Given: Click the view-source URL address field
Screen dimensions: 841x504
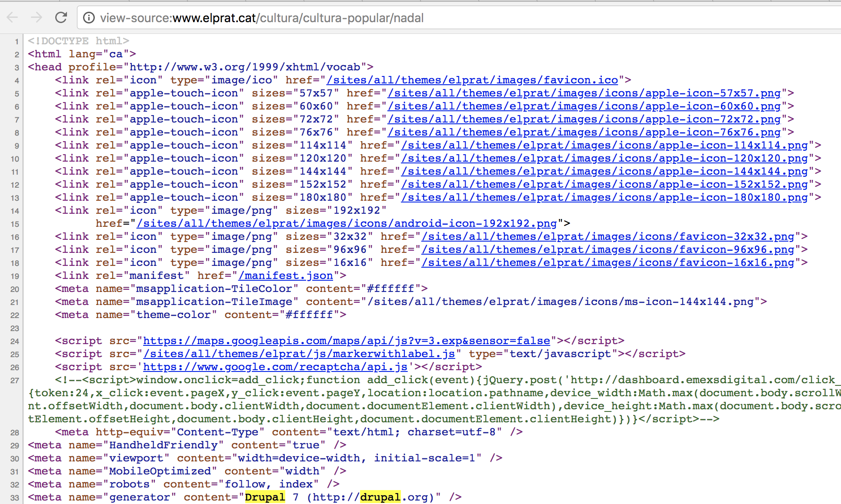Looking at the screenshot, I should click(x=262, y=18).
